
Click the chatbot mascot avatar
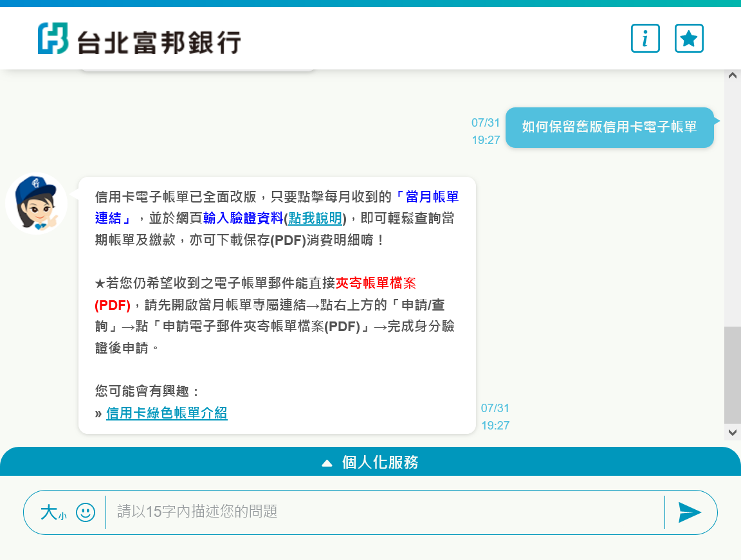[37, 204]
